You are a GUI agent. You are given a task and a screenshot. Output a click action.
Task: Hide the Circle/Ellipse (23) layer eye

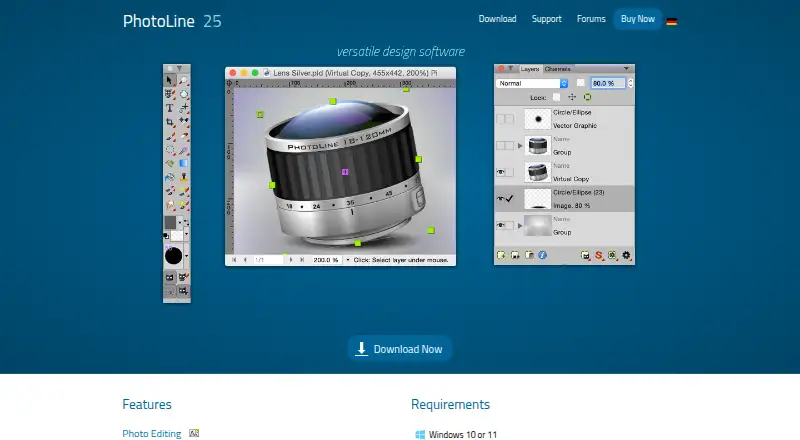[501, 199]
